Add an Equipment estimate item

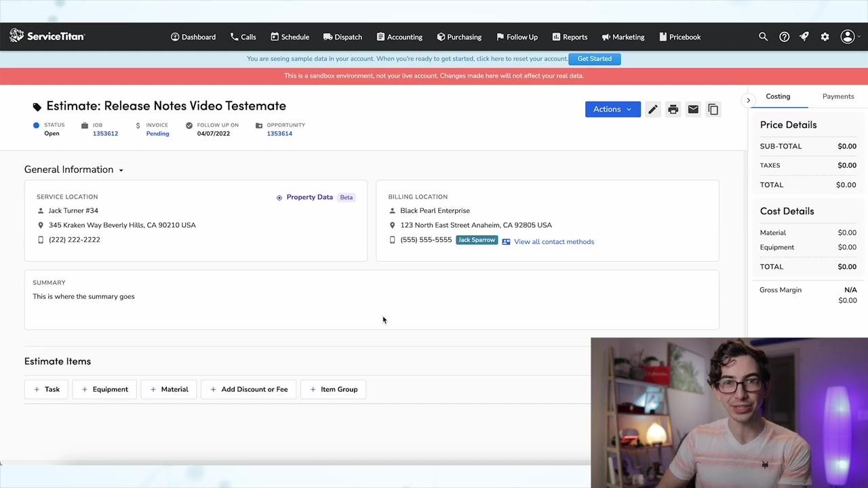104,389
